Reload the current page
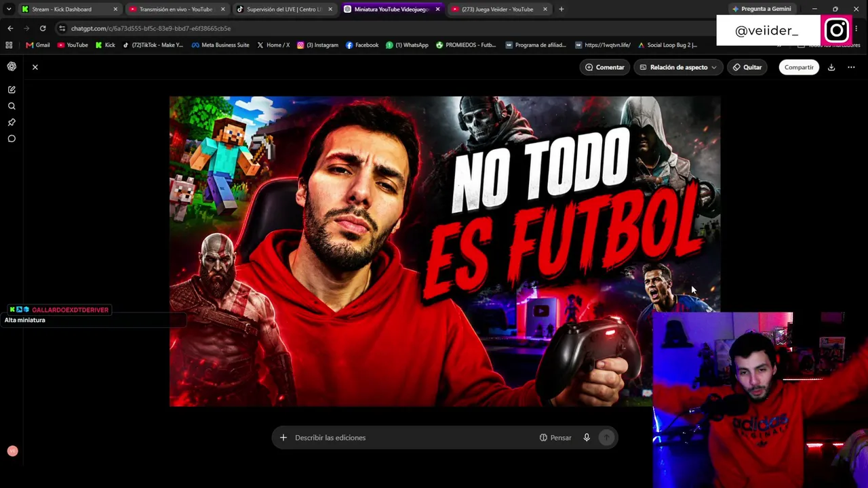 [x=43, y=28]
